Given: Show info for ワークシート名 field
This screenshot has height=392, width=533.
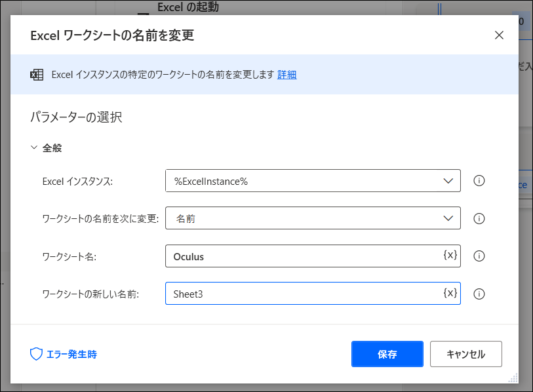Looking at the screenshot, I should (479, 256).
